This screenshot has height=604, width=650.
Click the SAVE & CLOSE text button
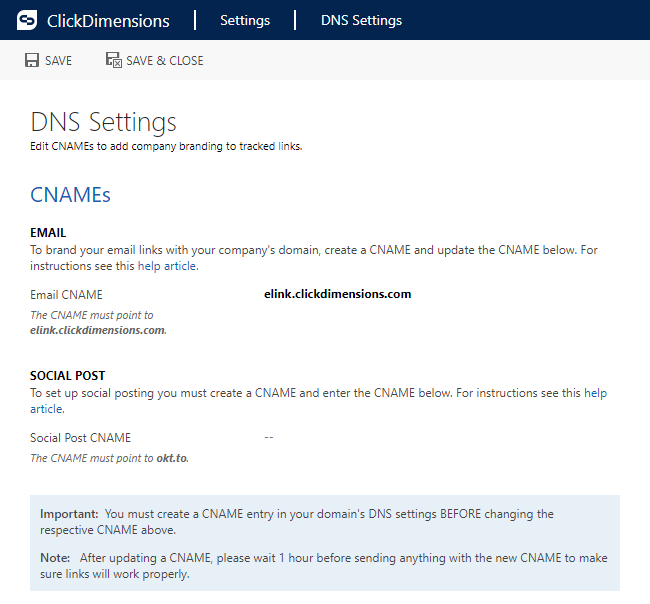click(x=165, y=61)
